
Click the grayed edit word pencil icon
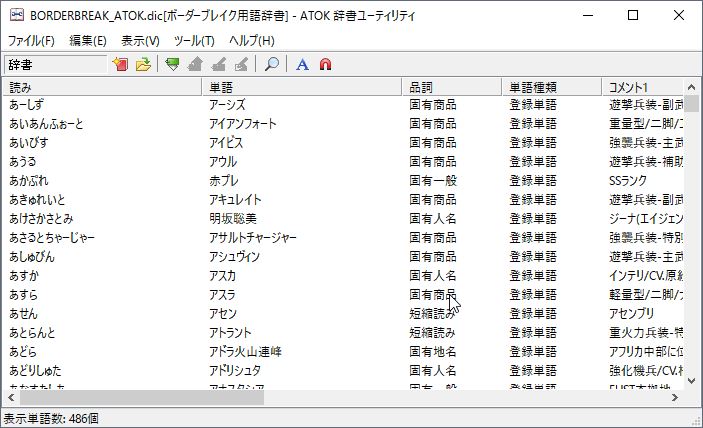click(218, 64)
